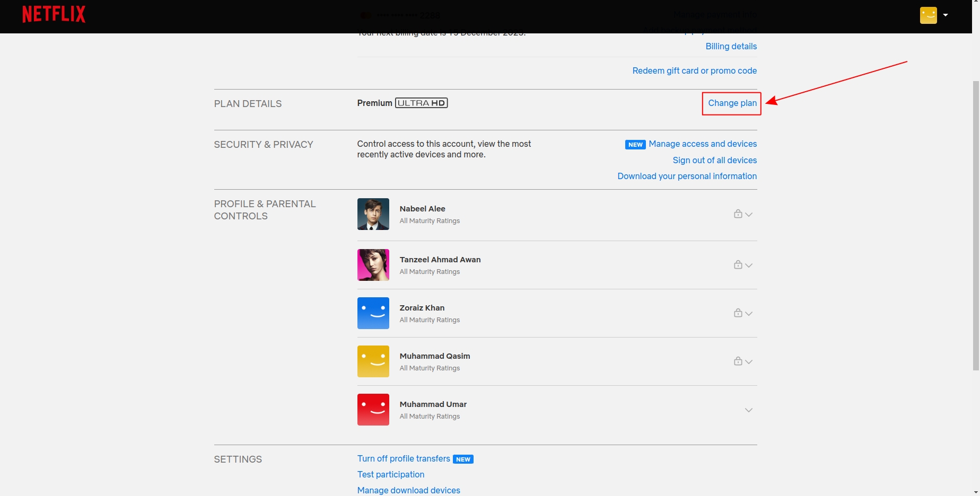980x496 pixels.
Task: Expand the Muhammad Umar profile chevron
Action: (749, 410)
